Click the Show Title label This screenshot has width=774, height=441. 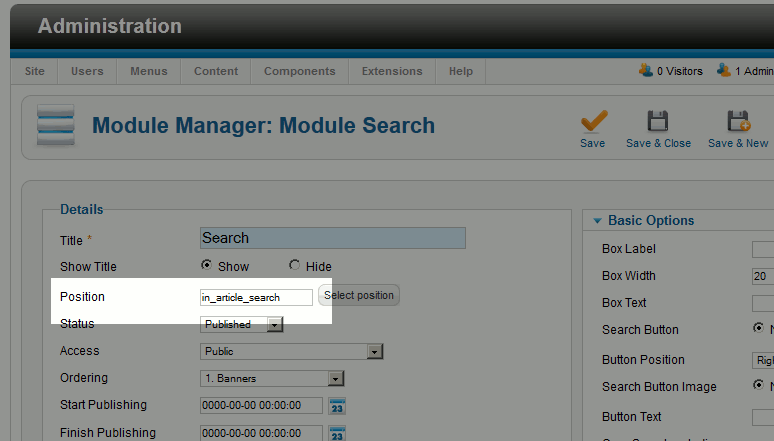[88, 267]
